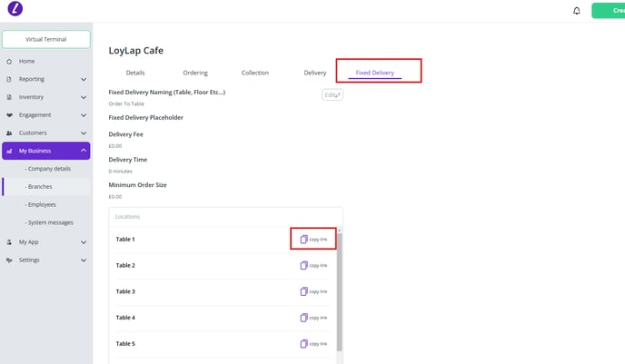Copy link for Table 5
This screenshot has width=625, height=364.
313,344
